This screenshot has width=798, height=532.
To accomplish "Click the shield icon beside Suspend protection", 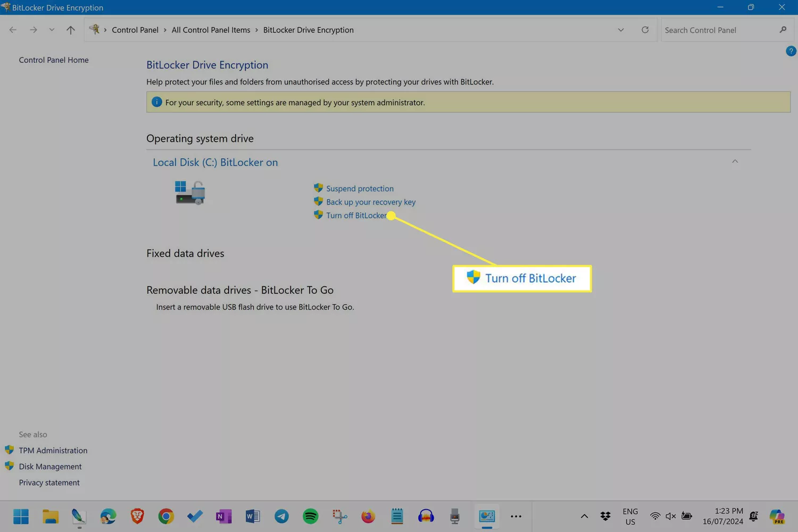I will (x=318, y=188).
